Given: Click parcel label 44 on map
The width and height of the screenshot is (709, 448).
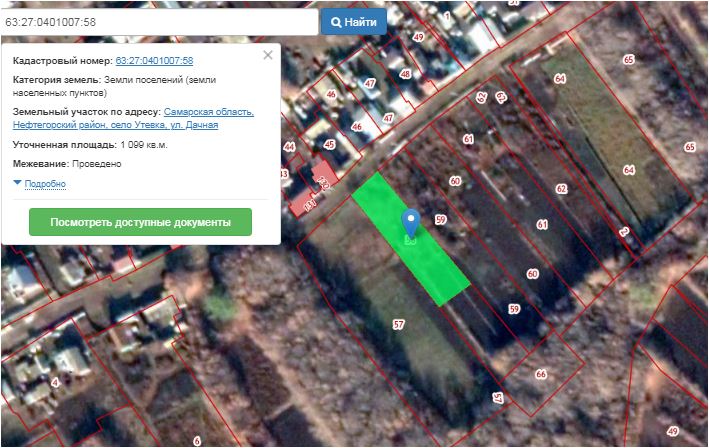Looking at the screenshot, I should (289, 147).
